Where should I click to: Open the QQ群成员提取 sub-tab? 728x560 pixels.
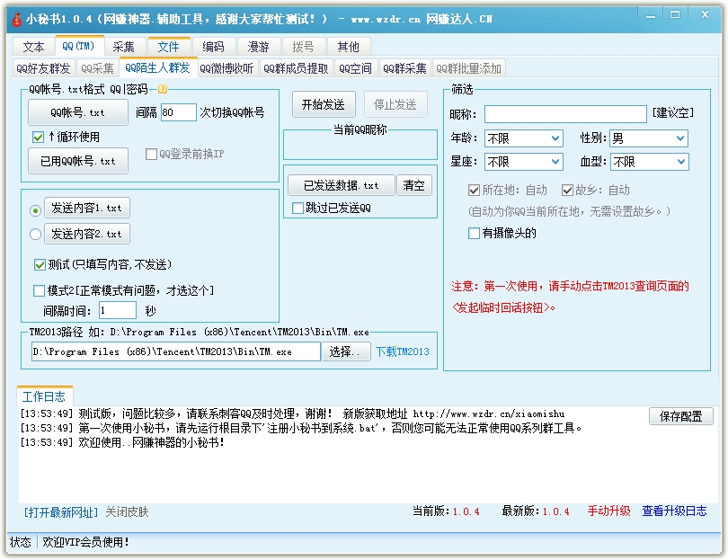[x=296, y=68]
